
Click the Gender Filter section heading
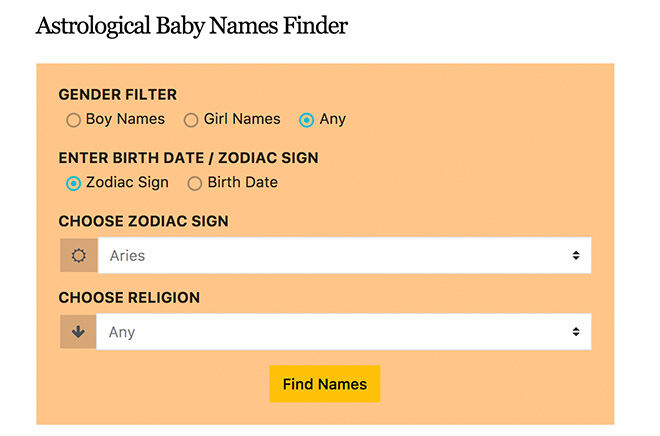(118, 95)
